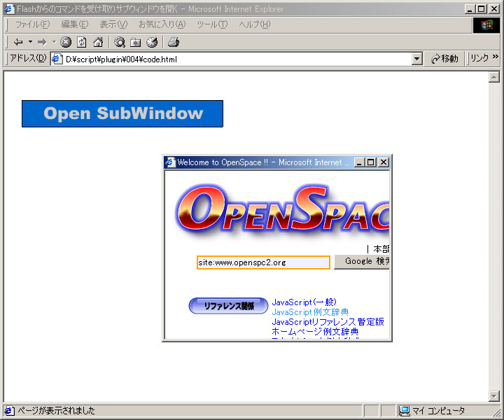
Task: Open the Back history dropdown arrow
Action: tap(31, 42)
